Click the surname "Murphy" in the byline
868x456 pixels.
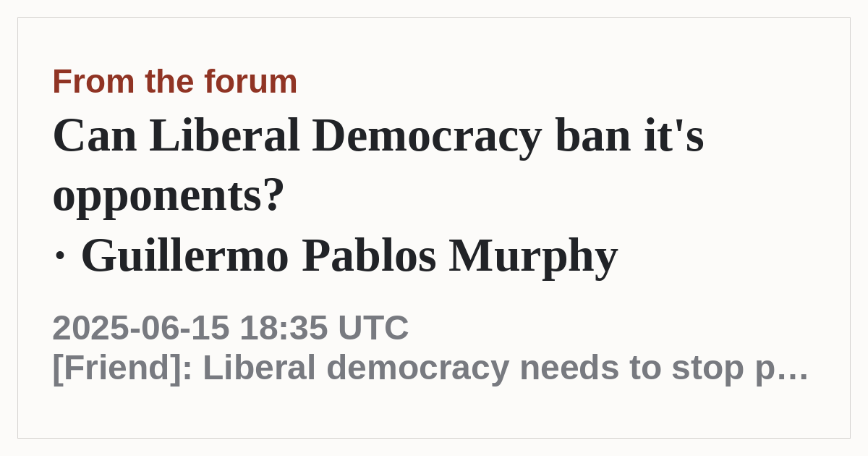(533, 256)
